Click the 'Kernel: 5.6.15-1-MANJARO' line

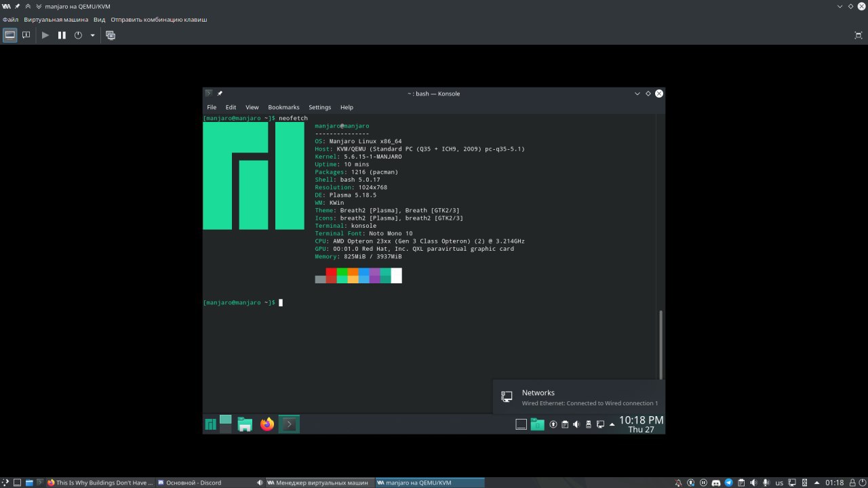(358, 157)
